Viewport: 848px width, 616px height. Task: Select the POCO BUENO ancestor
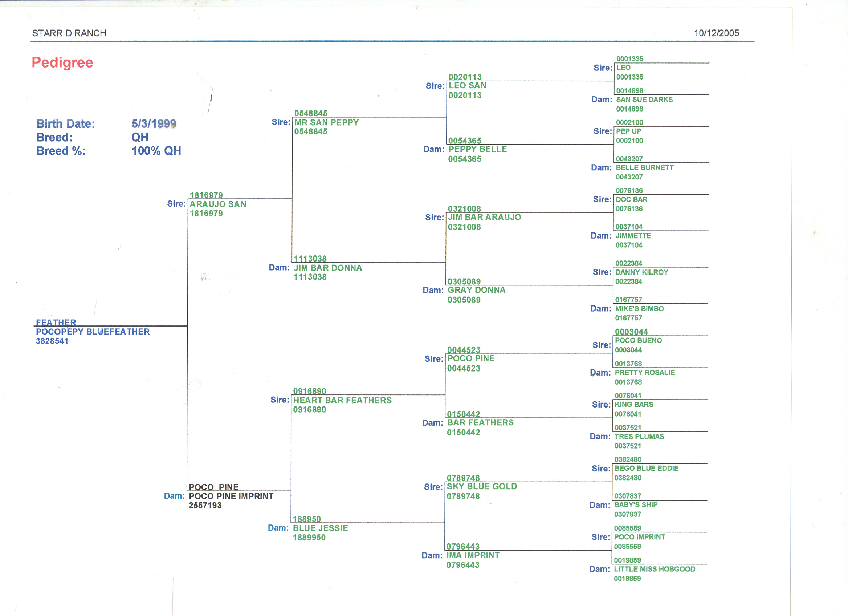(638, 341)
